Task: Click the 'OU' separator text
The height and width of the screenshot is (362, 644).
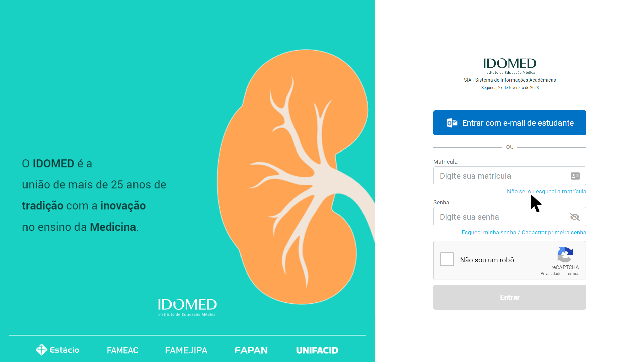Action: tap(509, 147)
